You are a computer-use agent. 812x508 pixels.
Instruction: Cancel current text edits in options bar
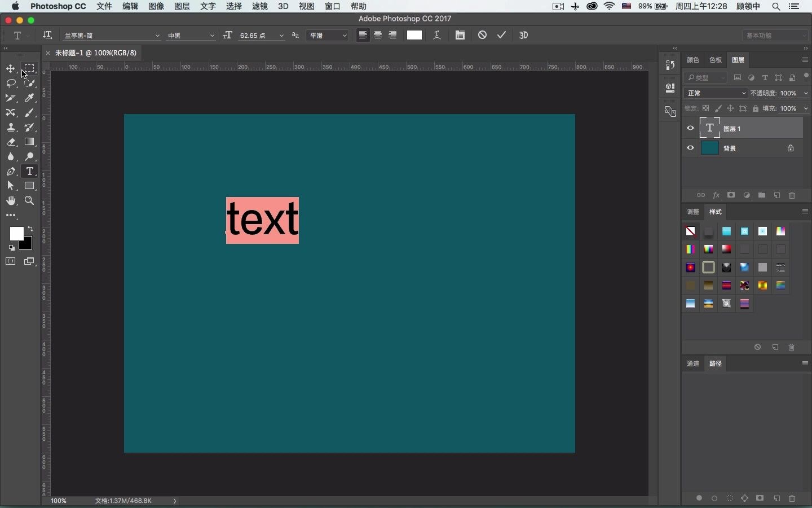coord(482,35)
